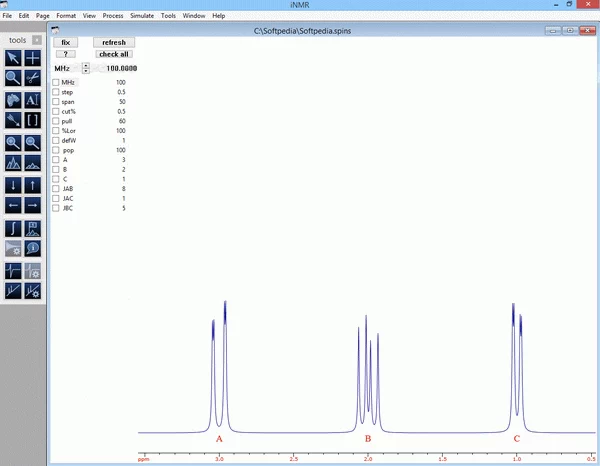Viewport: 600px width, 466px height.
Task: Click the question mark help button
Action: [65, 54]
